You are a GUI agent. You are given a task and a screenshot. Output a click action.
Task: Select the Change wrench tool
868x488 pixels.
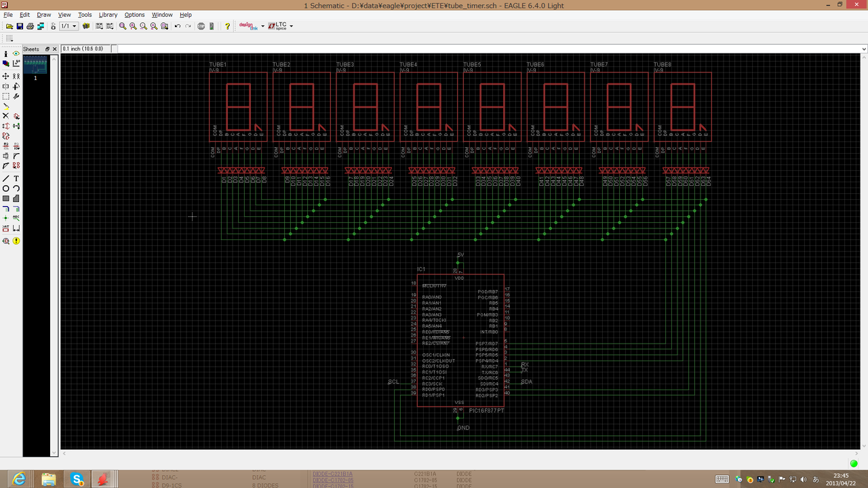(x=16, y=96)
